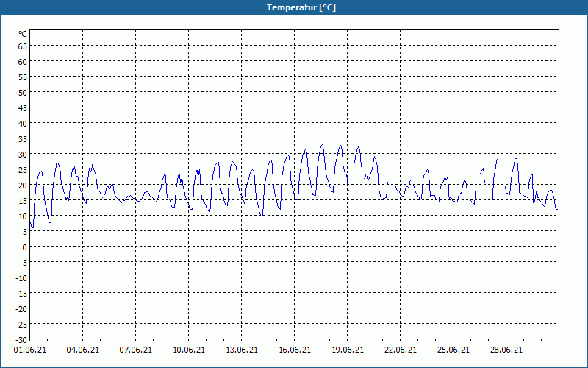Click the 28.06.21 date label
Screen dimensions: 588x368
(x=506, y=350)
